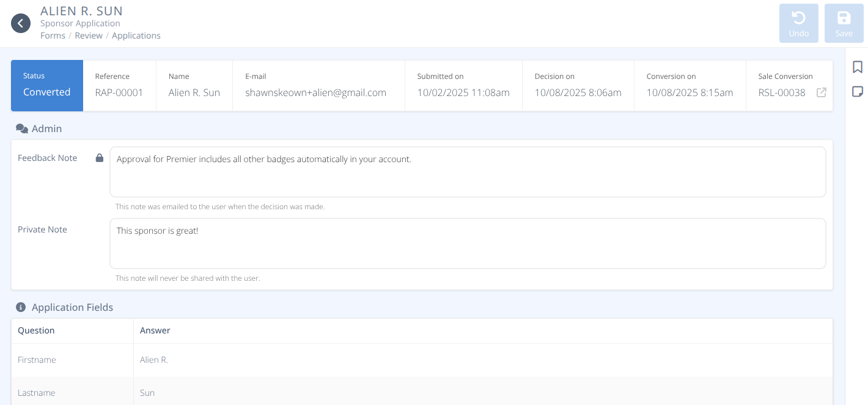Select the email shawnskeown+alien@gmail.com
Screen dimensions: 868x405
pos(315,92)
